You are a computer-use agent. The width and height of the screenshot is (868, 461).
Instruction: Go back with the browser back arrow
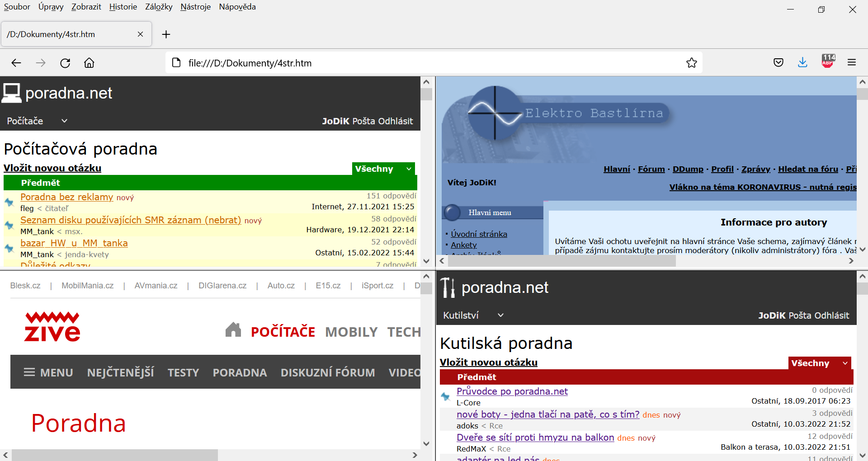coord(16,63)
